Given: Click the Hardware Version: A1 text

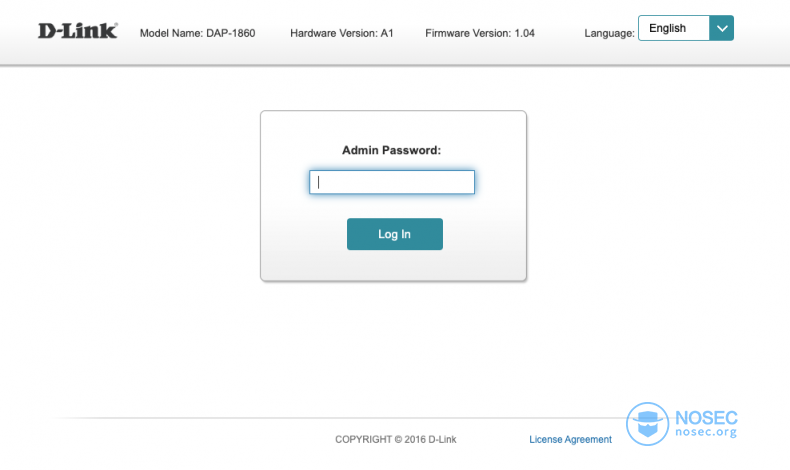Looking at the screenshot, I should point(341,33).
